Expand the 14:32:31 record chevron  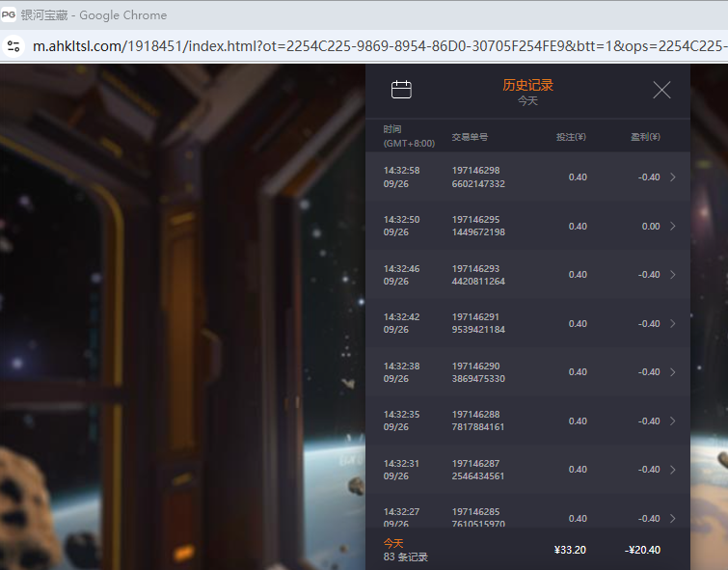[672, 470]
